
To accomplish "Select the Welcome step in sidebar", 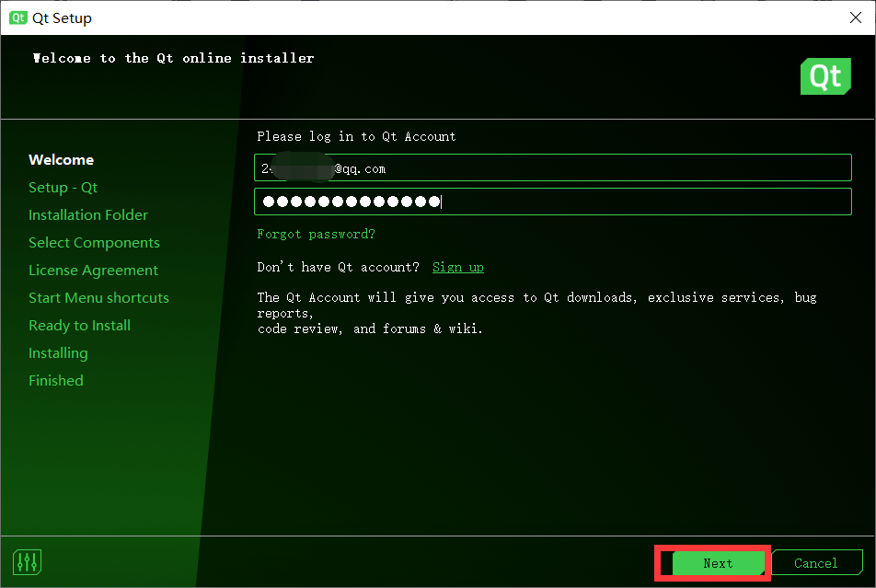I will pyautogui.click(x=61, y=160).
